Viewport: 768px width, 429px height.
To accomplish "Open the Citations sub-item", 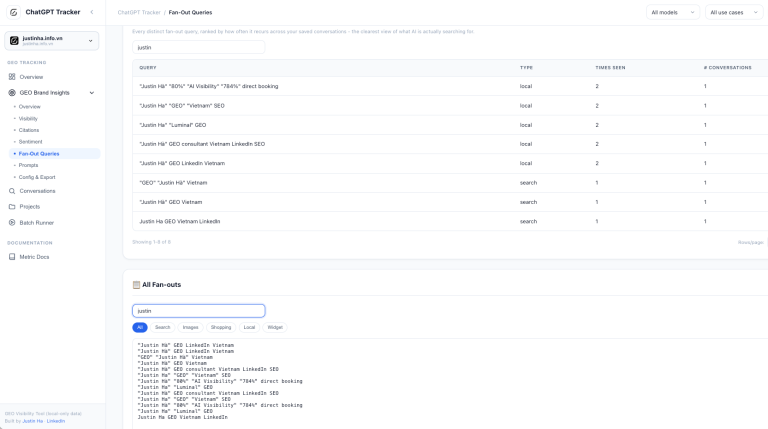I will [x=28, y=130].
